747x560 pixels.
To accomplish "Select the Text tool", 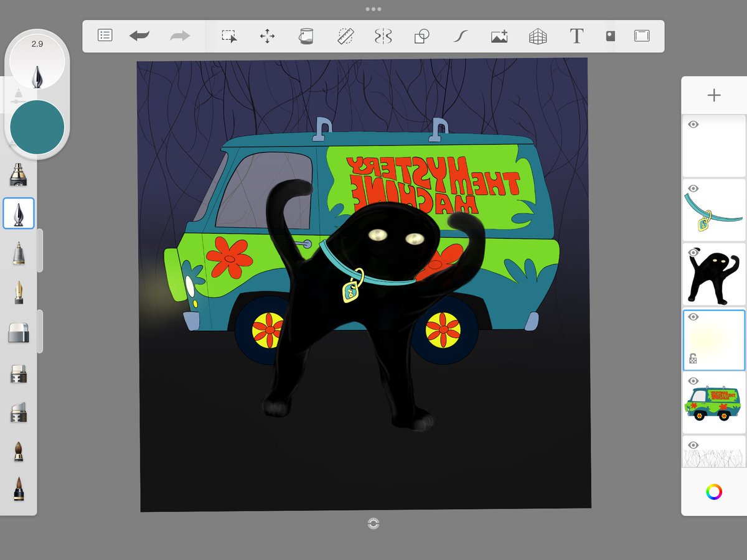I will point(576,36).
